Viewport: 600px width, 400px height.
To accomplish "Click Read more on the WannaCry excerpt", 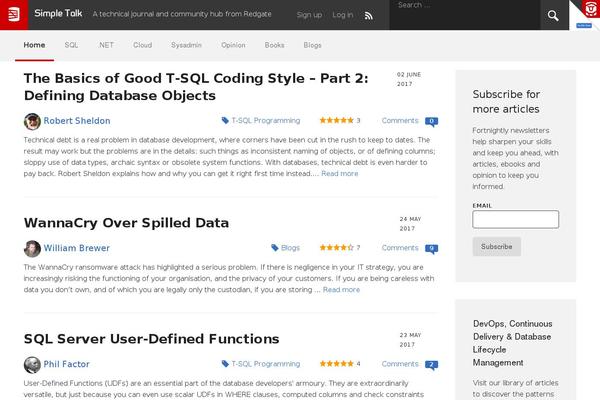I will point(341,290).
